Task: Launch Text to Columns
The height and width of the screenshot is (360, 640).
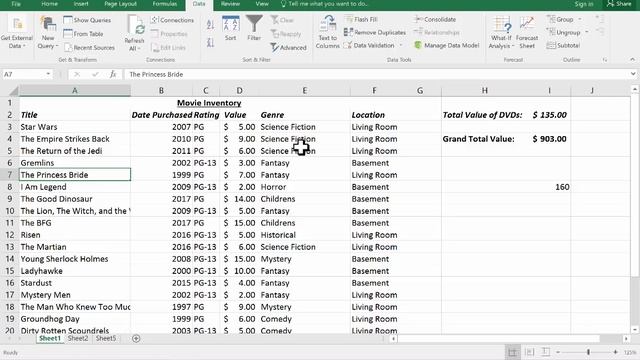Action: coord(327,33)
